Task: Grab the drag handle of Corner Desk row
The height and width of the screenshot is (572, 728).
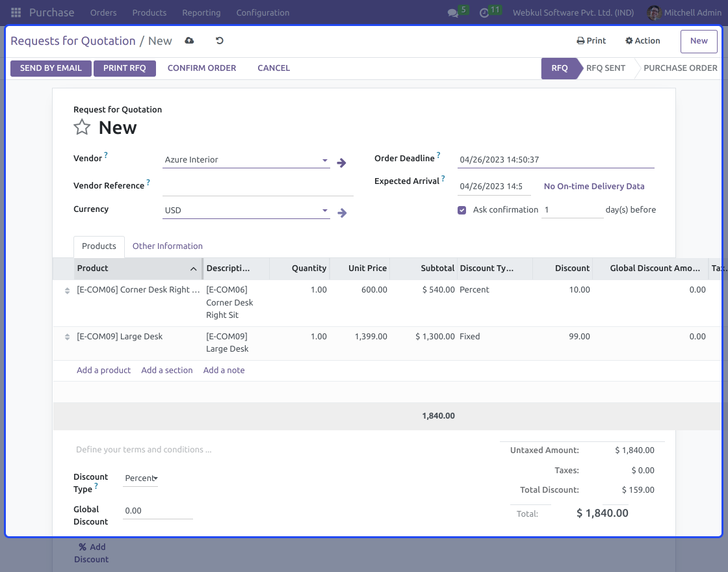Action: tap(68, 291)
